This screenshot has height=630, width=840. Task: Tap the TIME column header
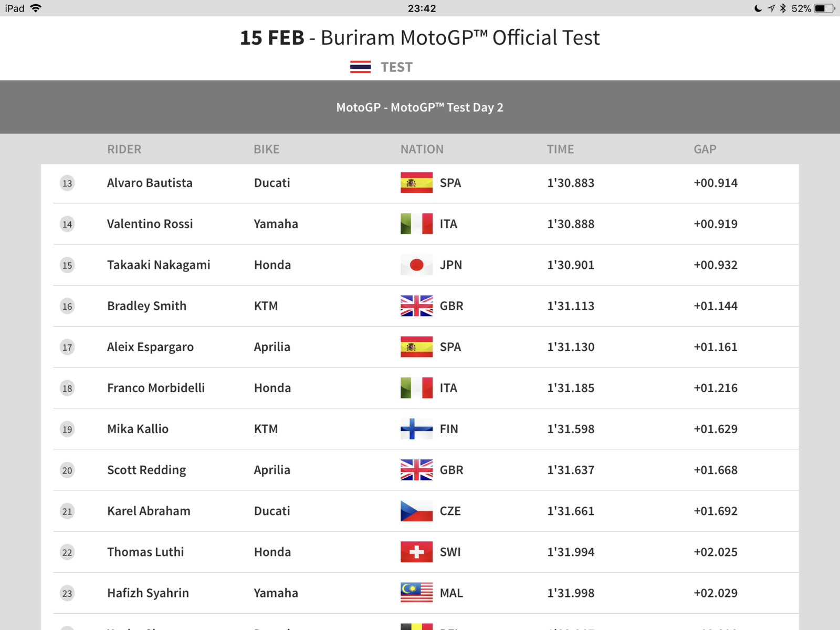[x=560, y=149]
